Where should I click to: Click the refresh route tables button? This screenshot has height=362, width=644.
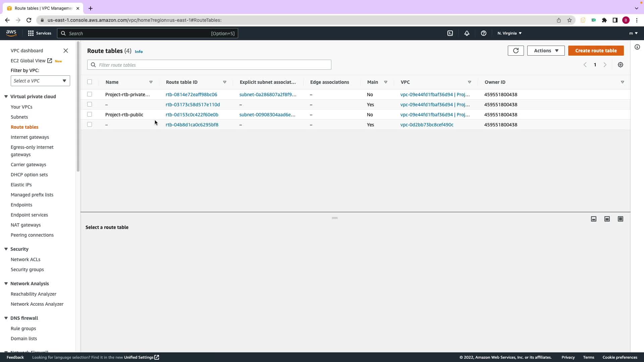[516, 51]
